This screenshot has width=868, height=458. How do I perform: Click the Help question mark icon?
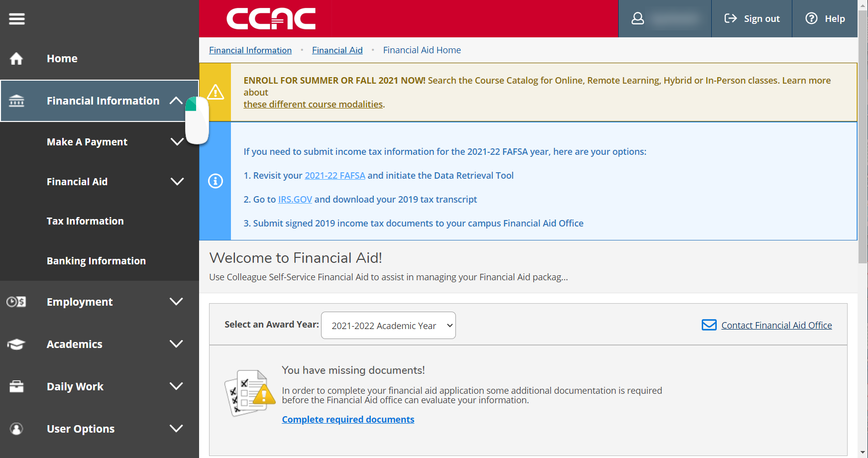pos(811,18)
